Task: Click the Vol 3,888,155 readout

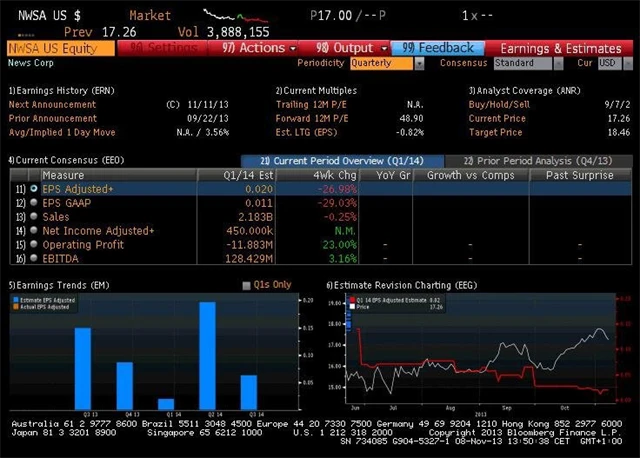Action: [x=224, y=32]
